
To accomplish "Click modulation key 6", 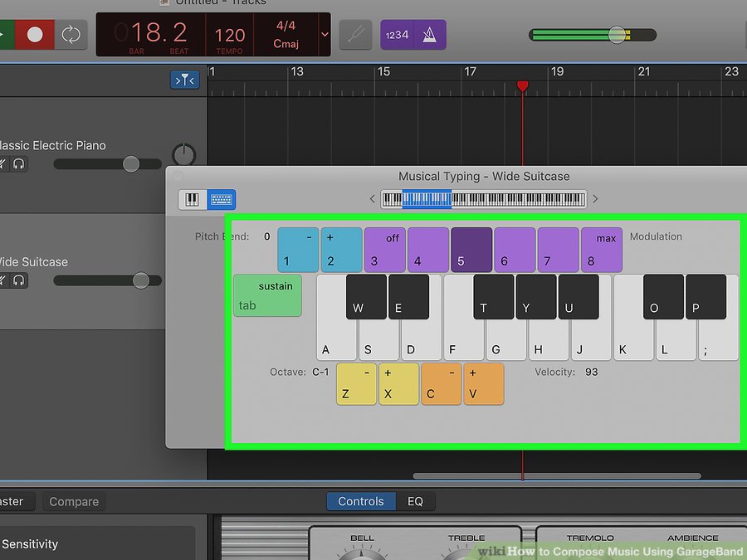I will pos(515,250).
